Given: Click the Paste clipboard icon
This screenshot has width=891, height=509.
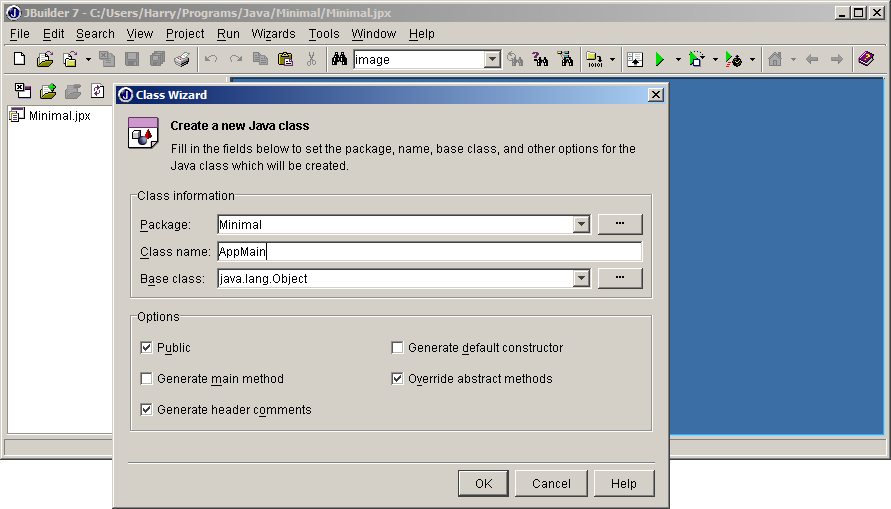Looking at the screenshot, I should pyautogui.click(x=285, y=59).
